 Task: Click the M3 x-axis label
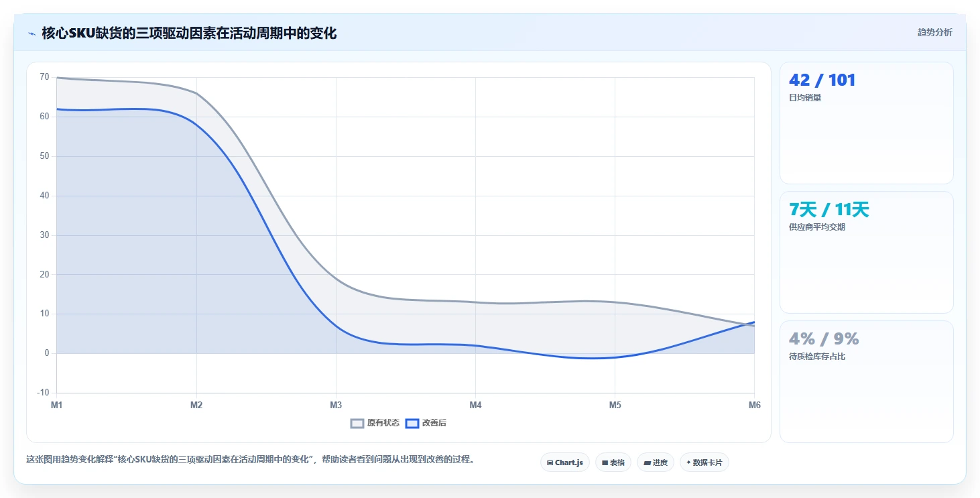pos(336,405)
